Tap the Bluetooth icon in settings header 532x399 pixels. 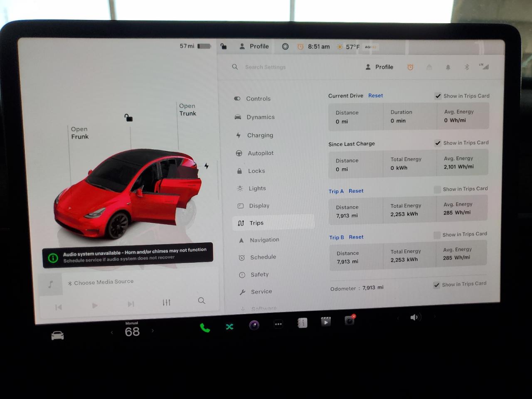(x=466, y=67)
